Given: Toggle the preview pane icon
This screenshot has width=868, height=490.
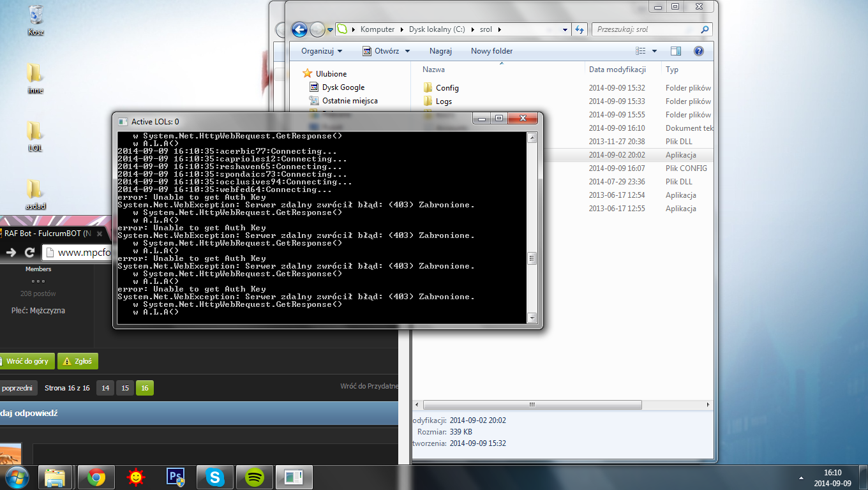Looking at the screenshot, I should 676,51.
